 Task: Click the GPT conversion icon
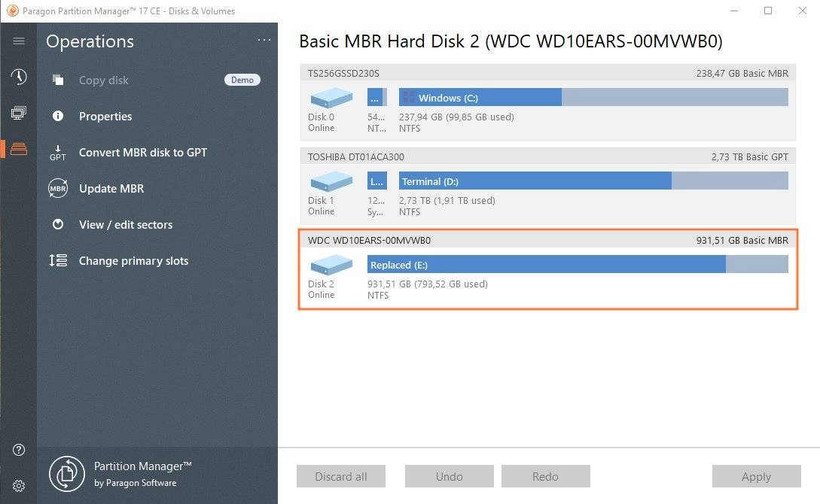pyautogui.click(x=58, y=153)
